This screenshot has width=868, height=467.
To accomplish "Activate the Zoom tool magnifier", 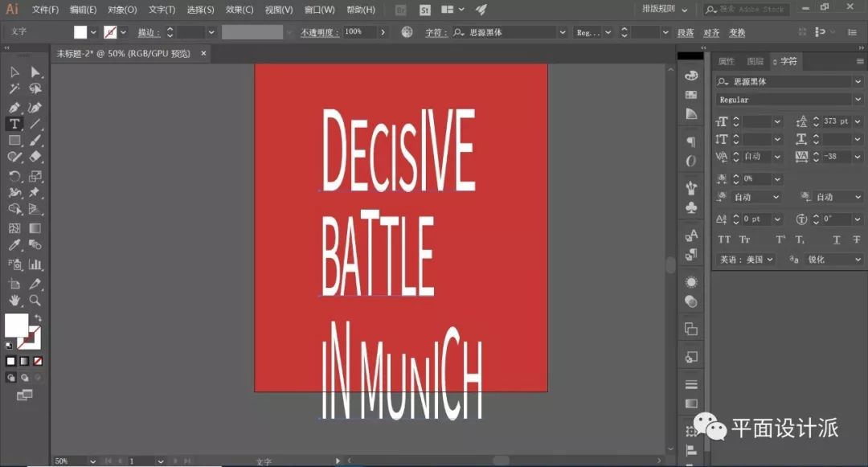I will pos(35,300).
